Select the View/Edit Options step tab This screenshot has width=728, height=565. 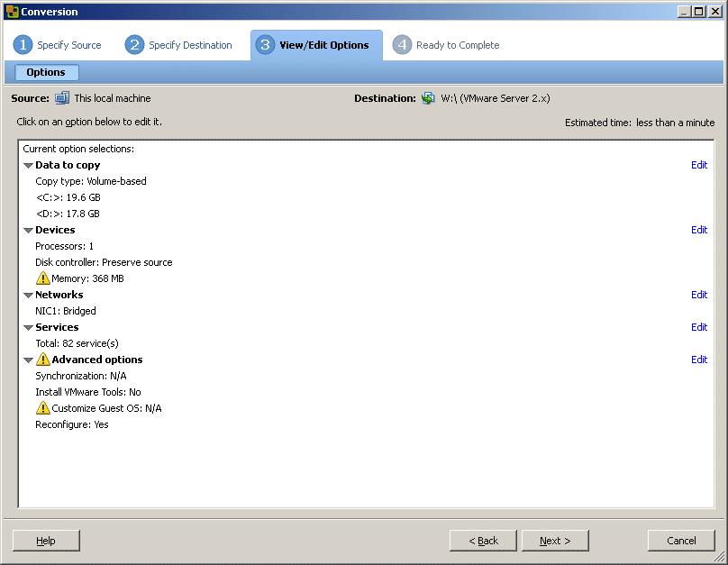(x=316, y=45)
